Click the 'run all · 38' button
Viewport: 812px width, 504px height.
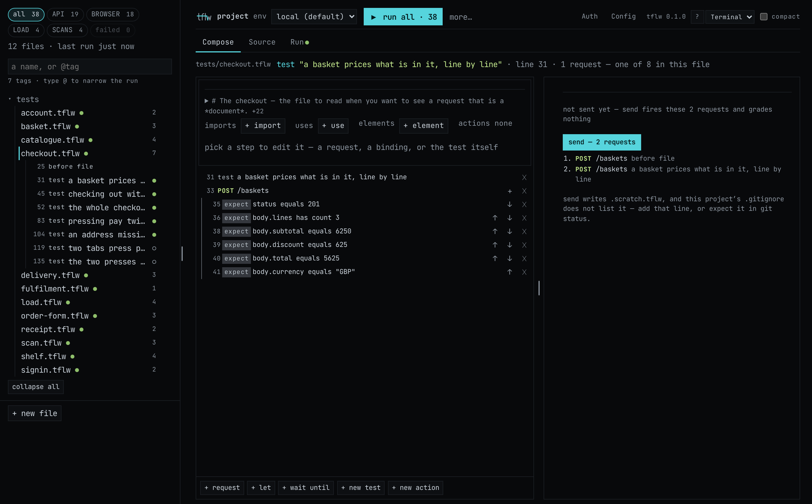403,17
